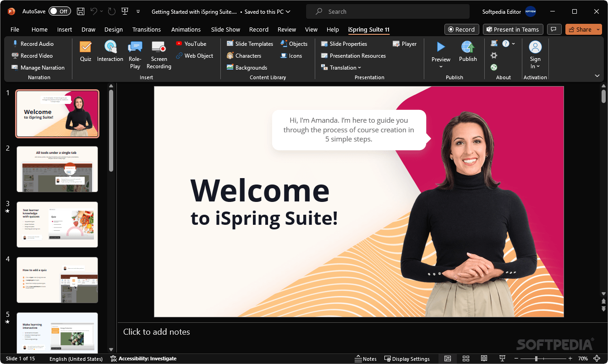608x364 pixels.
Task: Select slide 2 thumbnail All tools
Action: 57,169
